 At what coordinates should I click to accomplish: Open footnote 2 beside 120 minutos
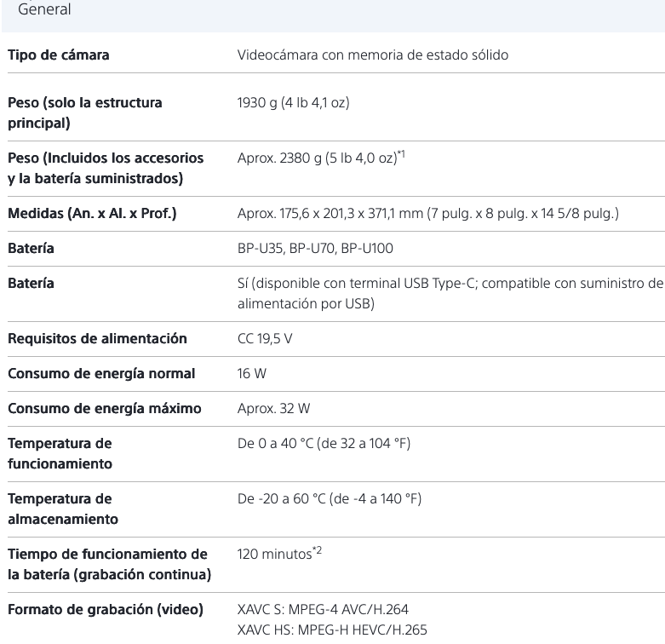click(x=318, y=551)
